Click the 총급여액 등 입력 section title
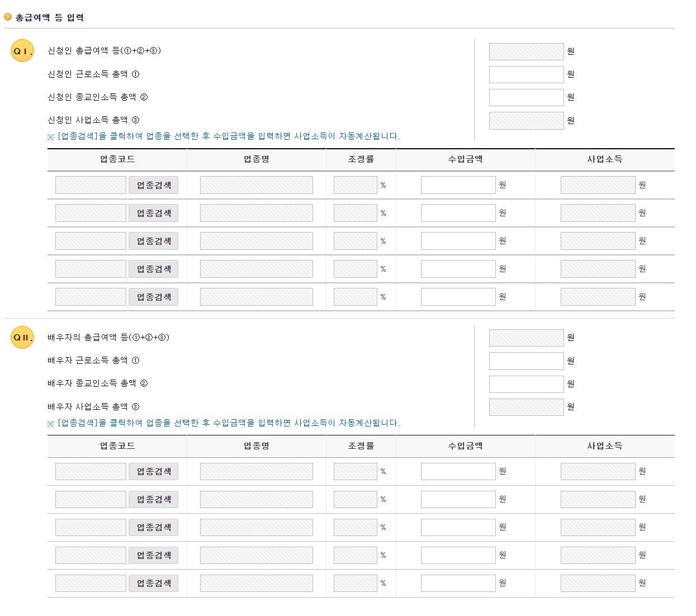Image resolution: width=696 pixels, height=616 pixels. tap(50, 17)
